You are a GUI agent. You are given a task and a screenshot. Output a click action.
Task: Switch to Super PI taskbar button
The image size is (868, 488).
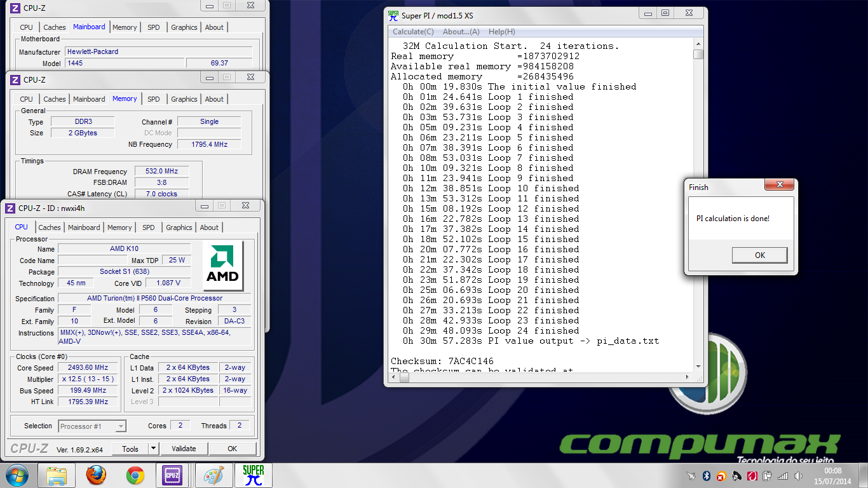[254, 475]
